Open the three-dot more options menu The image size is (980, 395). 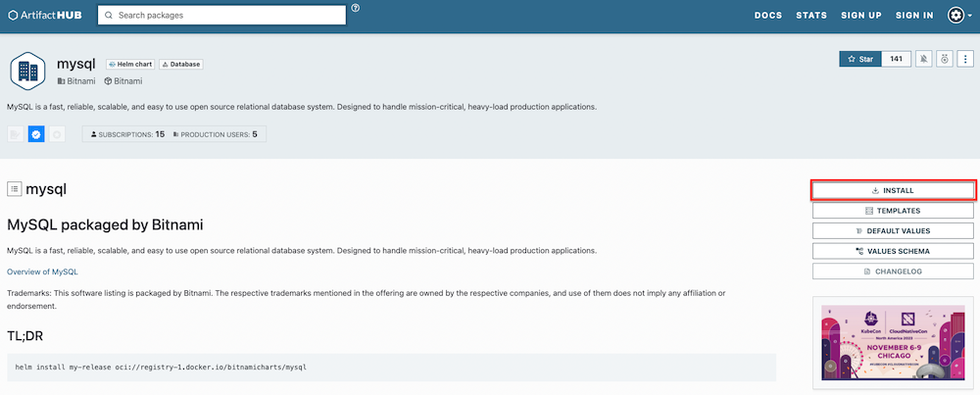point(965,59)
